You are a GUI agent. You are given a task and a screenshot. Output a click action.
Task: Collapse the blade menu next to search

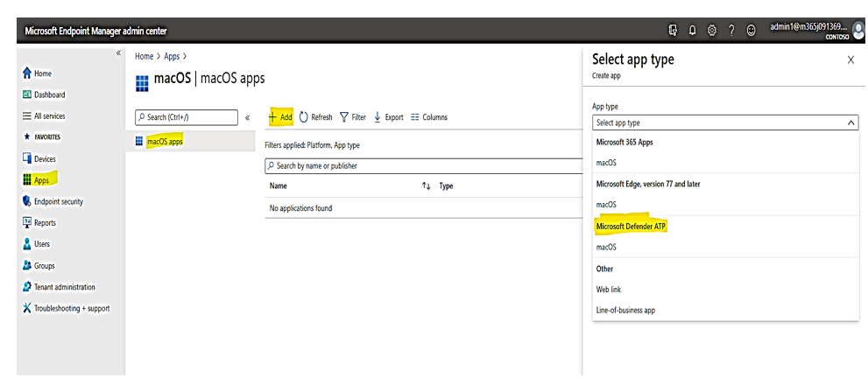[x=248, y=117]
